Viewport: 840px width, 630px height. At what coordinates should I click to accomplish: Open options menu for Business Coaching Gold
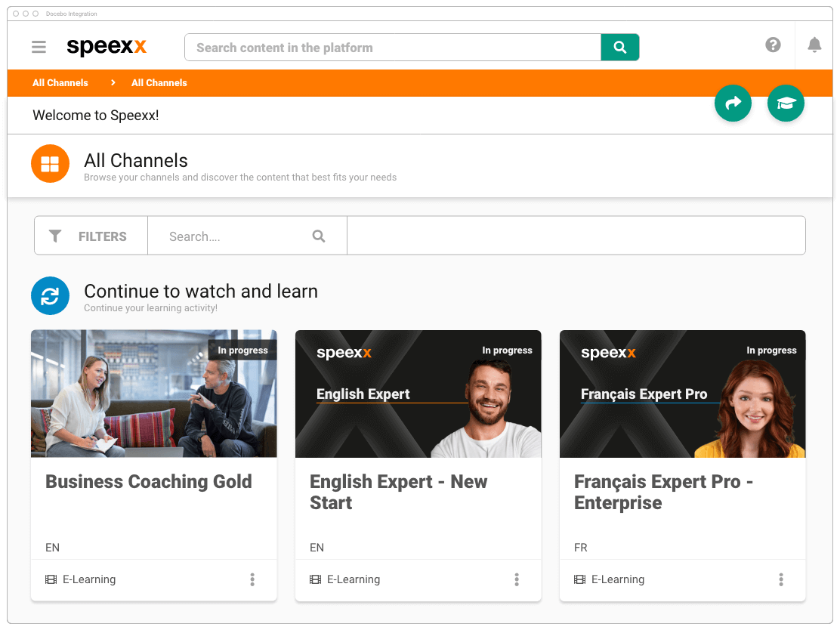click(x=252, y=579)
